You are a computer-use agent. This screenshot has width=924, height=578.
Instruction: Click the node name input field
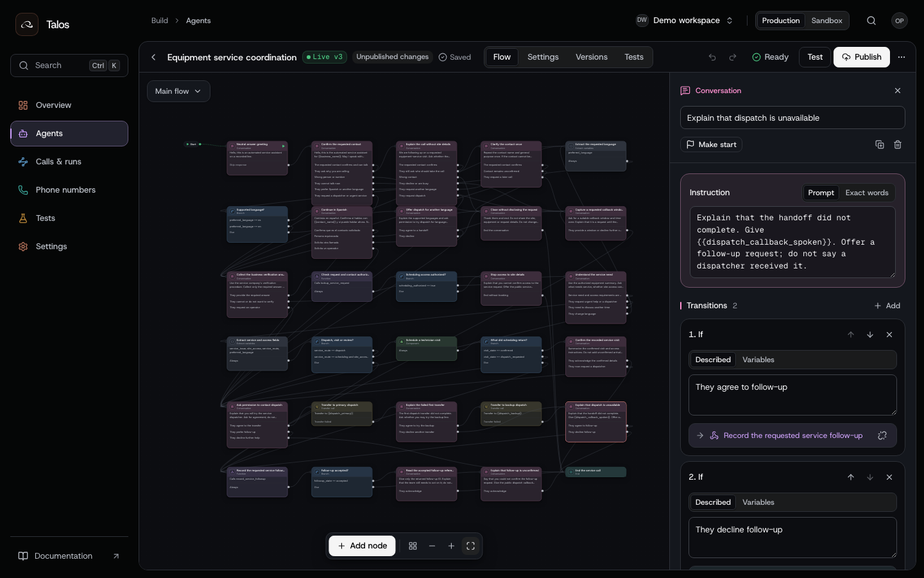pyautogui.click(x=792, y=118)
